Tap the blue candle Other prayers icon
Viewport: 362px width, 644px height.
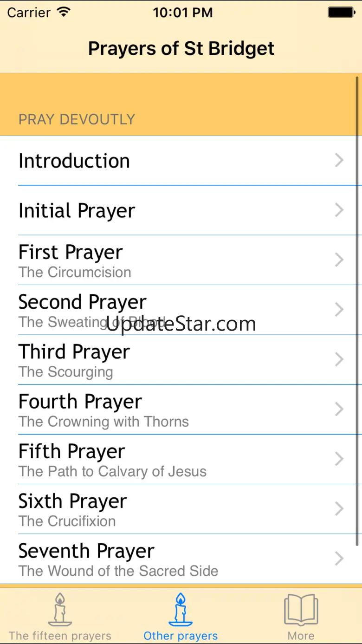point(181,609)
